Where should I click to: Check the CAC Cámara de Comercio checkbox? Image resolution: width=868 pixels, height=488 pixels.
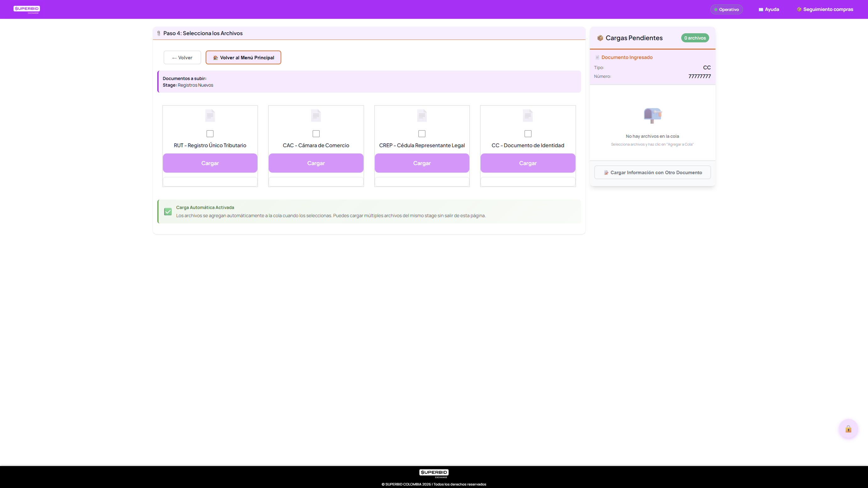pos(316,134)
